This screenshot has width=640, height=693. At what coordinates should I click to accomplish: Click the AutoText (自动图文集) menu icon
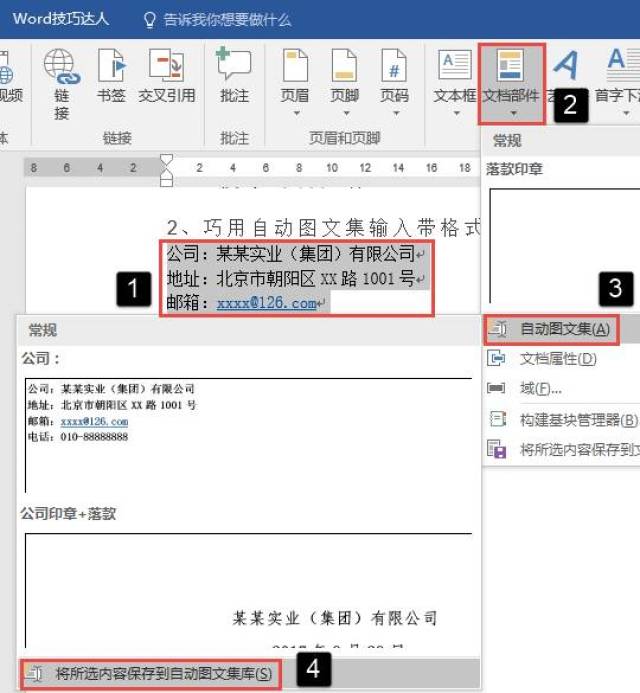point(498,329)
